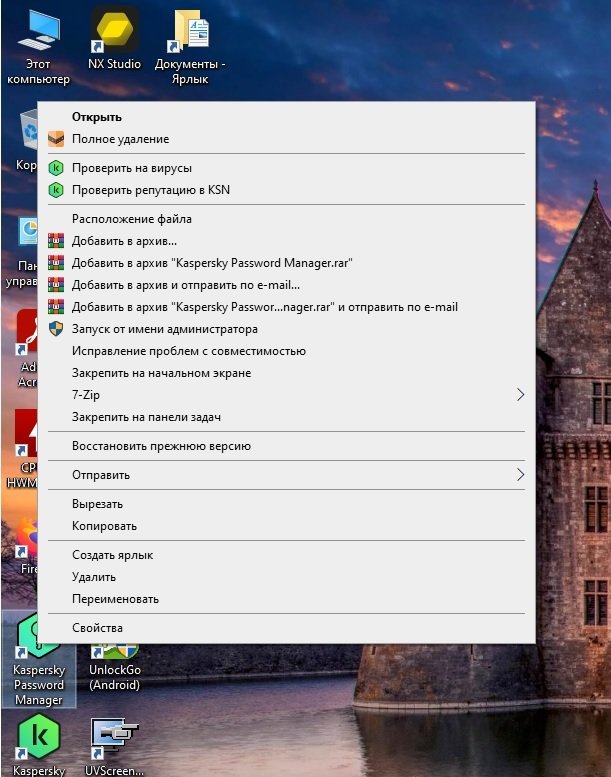Select 'Проверить на вирусы' entry

(286, 168)
